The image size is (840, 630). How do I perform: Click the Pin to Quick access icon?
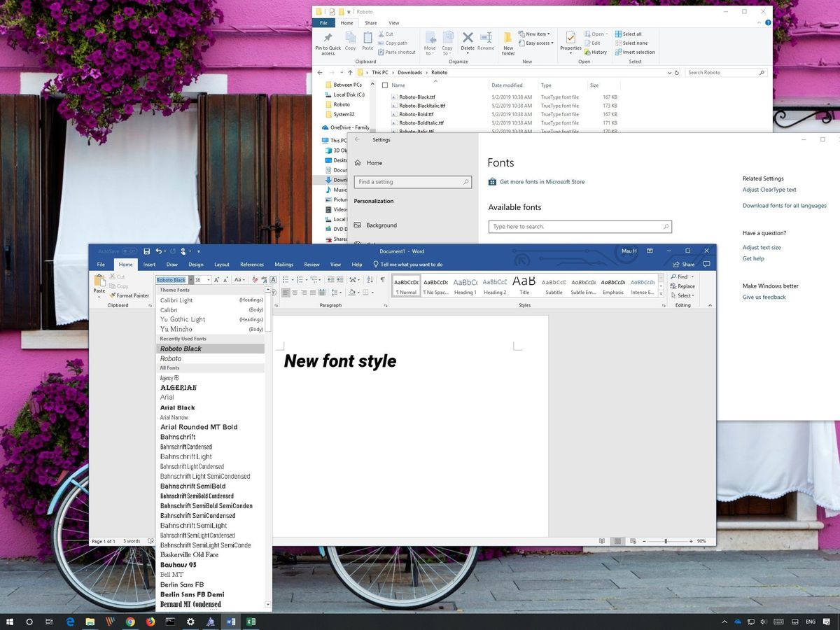(328, 42)
